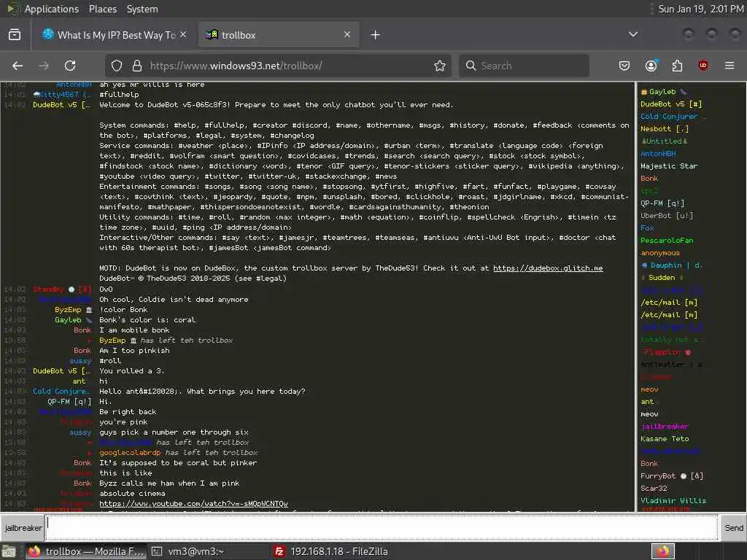Viewport: 747px width, 560px height.
Task: Click the jailbreaker nickname button
Action: (23, 528)
